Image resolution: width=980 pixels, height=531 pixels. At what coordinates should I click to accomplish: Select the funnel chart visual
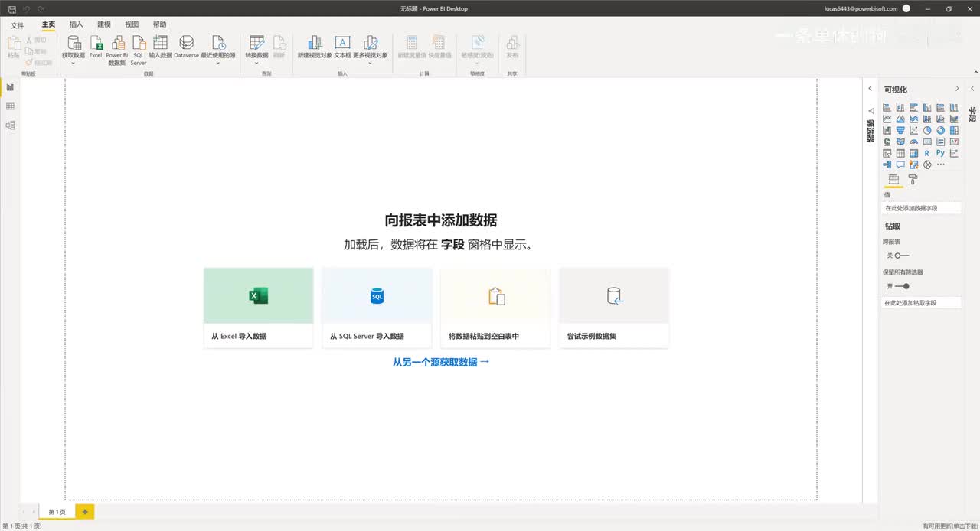pyautogui.click(x=900, y=130)
